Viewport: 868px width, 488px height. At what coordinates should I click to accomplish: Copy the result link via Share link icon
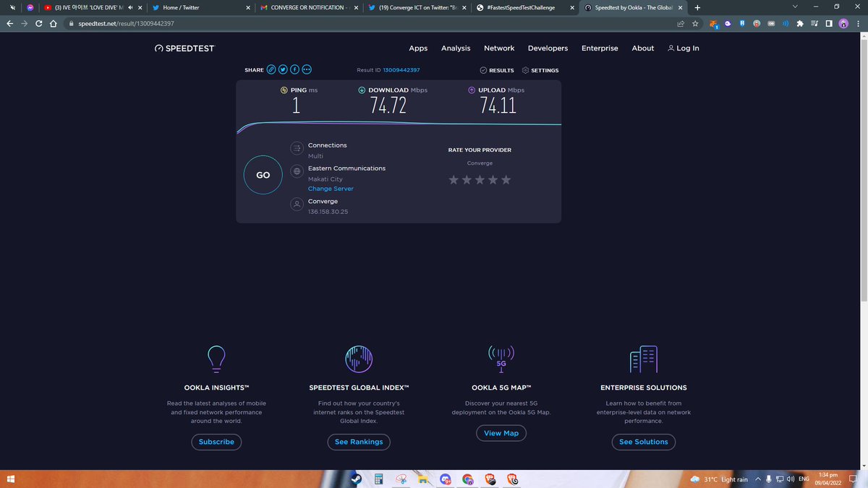[271, 70]
